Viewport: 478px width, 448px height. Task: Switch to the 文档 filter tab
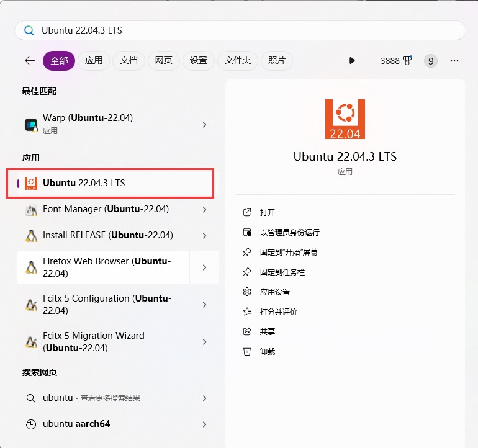(x=129, y=60)
